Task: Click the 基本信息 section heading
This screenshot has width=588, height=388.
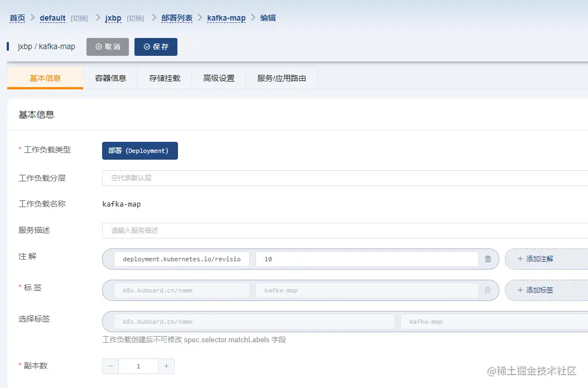Action: [x=36, y=115]
